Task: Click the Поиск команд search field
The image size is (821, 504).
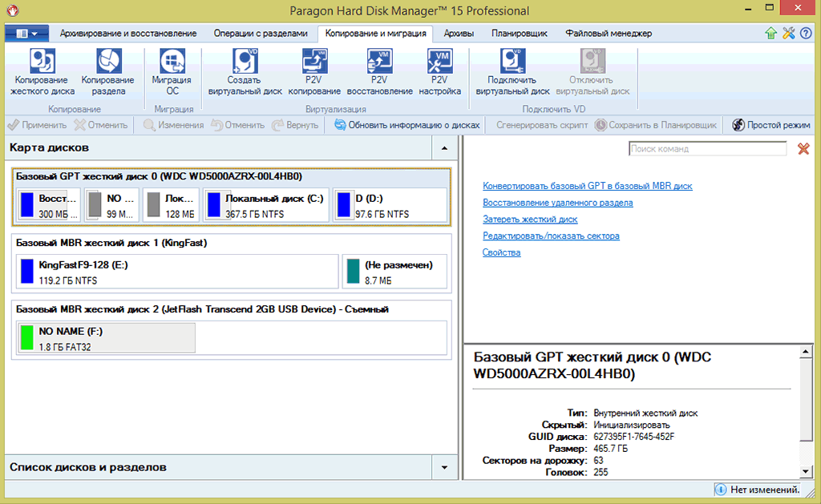Action: pyautogui.click(x=707, y=149)
